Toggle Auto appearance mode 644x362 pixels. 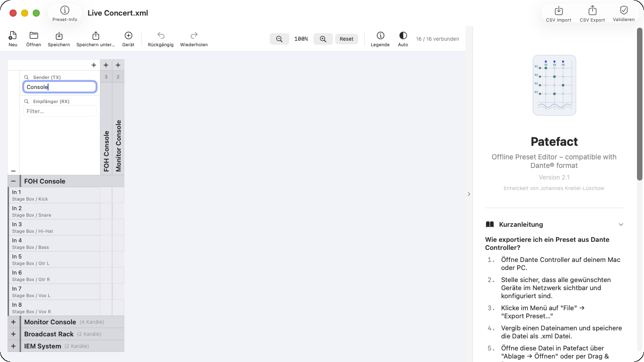point(403,39)
